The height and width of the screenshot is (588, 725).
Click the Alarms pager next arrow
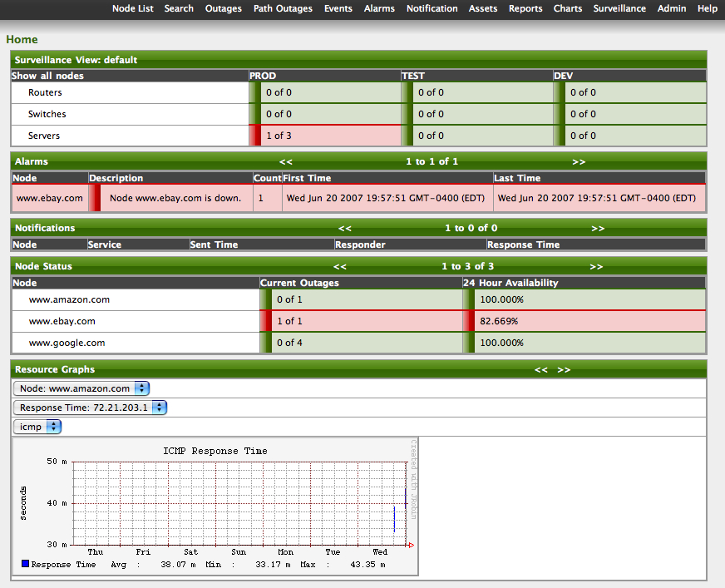[x=579, y=161]
